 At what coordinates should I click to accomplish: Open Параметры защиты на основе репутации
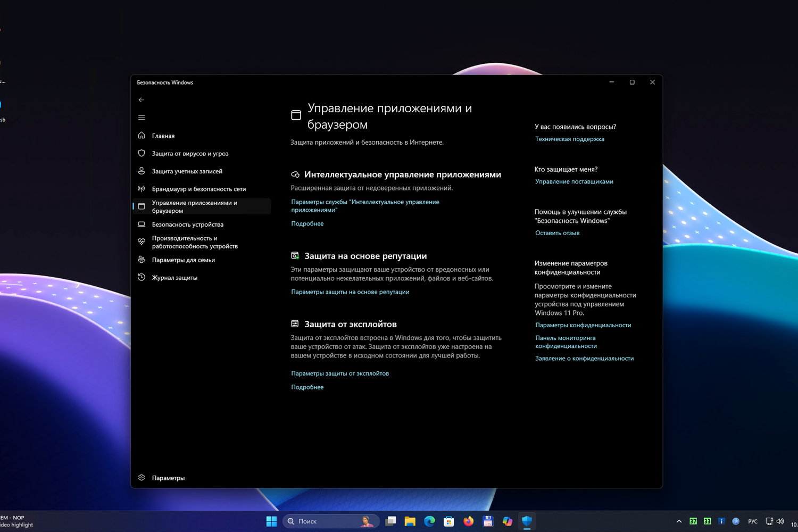click(x=350, y=292)
